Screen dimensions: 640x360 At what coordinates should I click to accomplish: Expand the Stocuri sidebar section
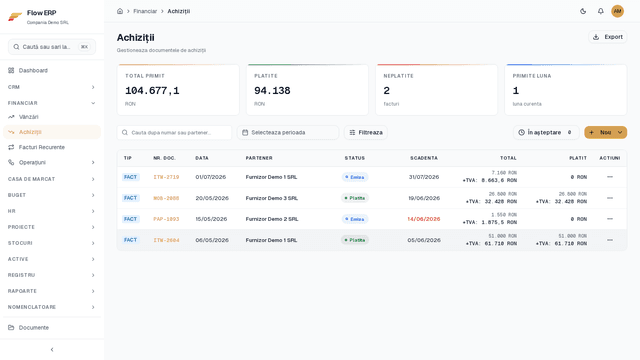coord(52,243)
